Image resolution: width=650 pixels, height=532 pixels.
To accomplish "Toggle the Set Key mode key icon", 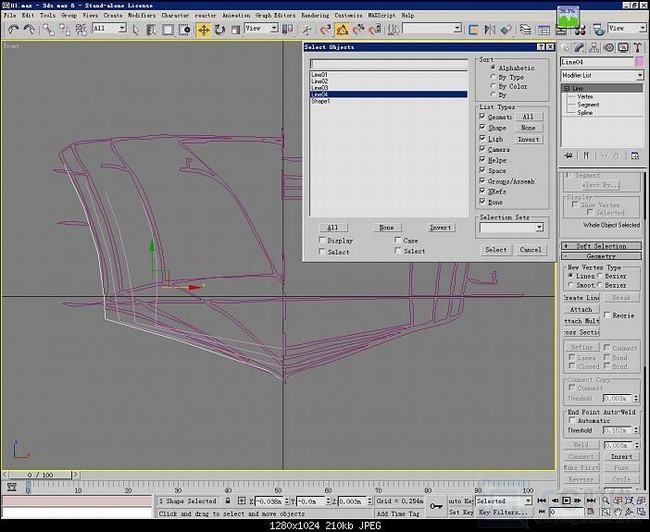I will [436, 506].
